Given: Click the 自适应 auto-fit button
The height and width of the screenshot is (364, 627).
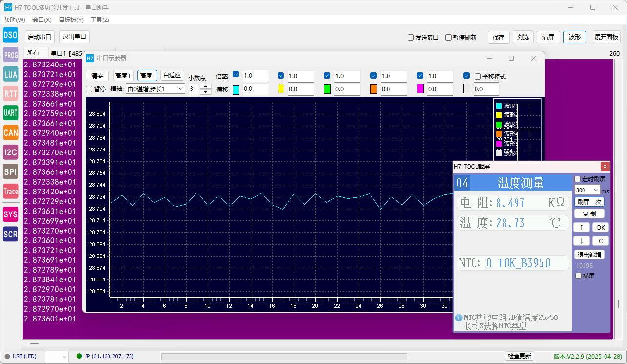Looking at the screenshot, I should 172,75.
